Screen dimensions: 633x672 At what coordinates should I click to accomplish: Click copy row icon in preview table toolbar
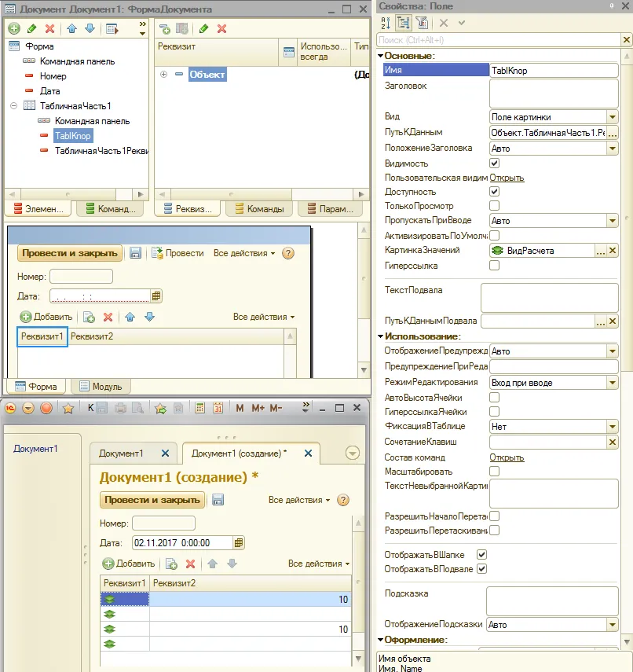(89, 318)
